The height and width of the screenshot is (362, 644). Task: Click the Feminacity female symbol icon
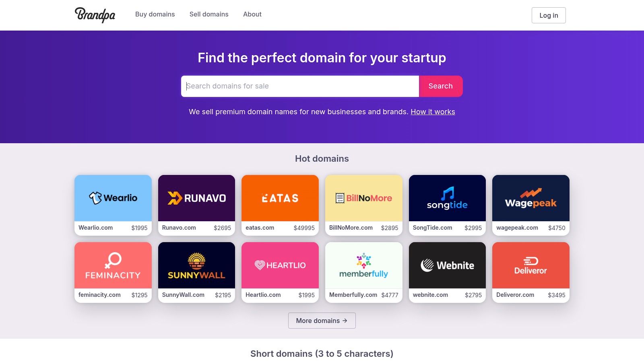tap(113, 260)
